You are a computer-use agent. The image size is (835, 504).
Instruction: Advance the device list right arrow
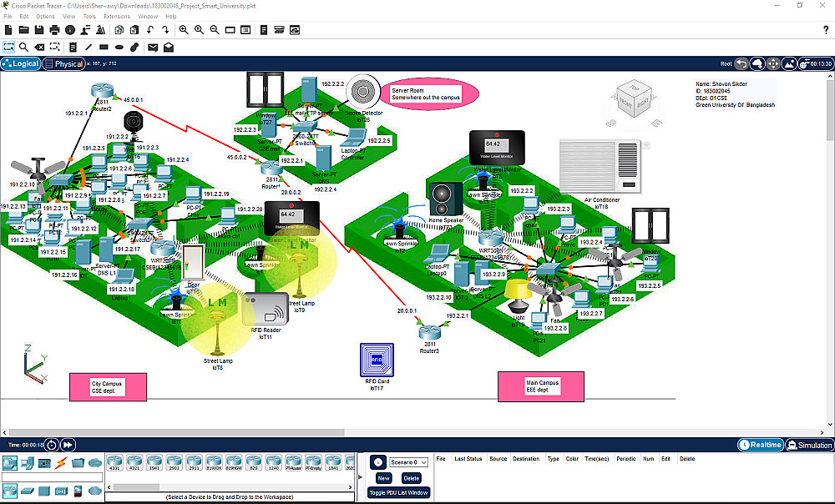click(x=351, y=487)
